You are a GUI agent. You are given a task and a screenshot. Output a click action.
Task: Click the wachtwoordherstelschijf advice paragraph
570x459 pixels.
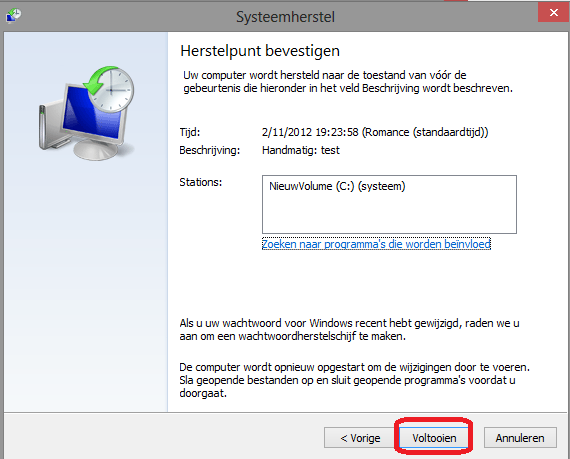coord(349,330)
